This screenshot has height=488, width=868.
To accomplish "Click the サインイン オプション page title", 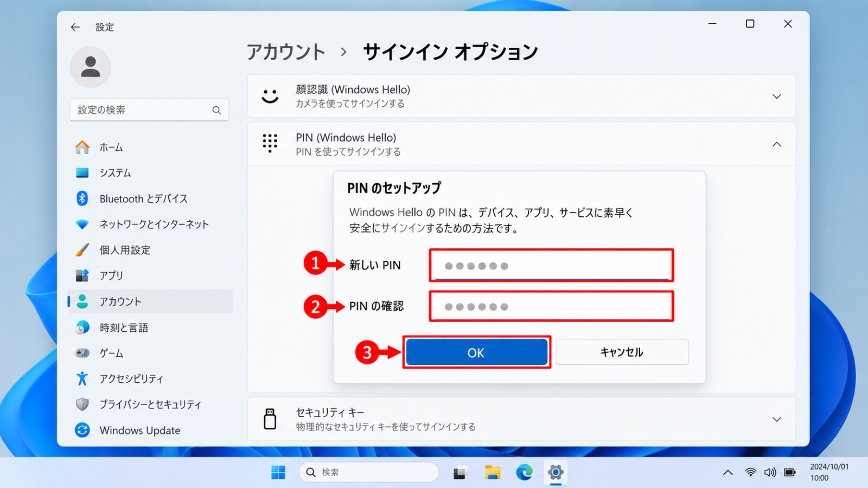I will (450, 52).
